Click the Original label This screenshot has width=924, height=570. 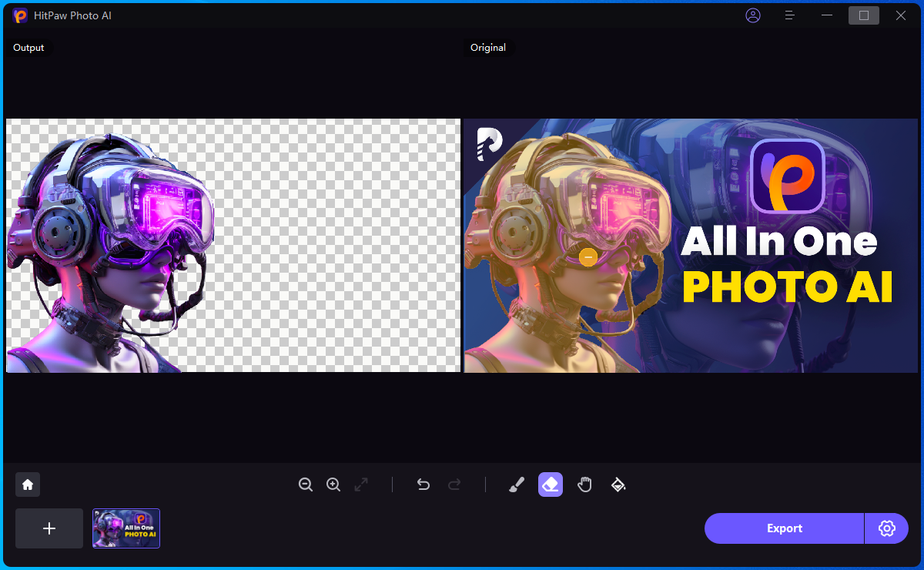pyautogui.click(x=488, y=48)
